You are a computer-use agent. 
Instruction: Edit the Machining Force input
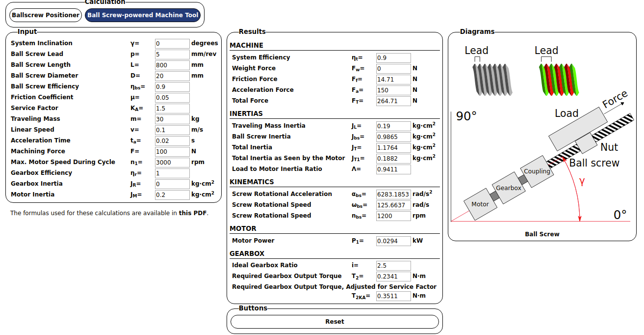(x=172, y=152)
